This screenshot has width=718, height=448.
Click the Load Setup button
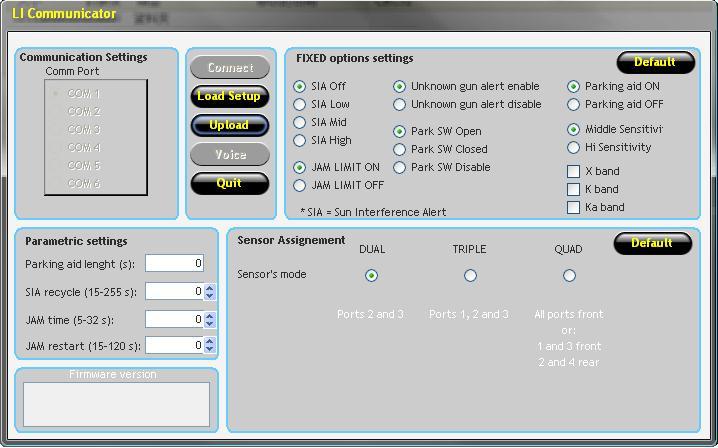230,97
